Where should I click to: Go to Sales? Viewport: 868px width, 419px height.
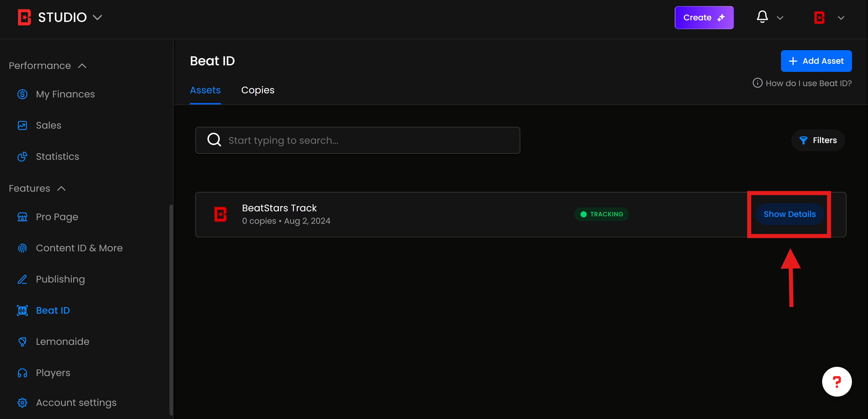tap(49, 125)
